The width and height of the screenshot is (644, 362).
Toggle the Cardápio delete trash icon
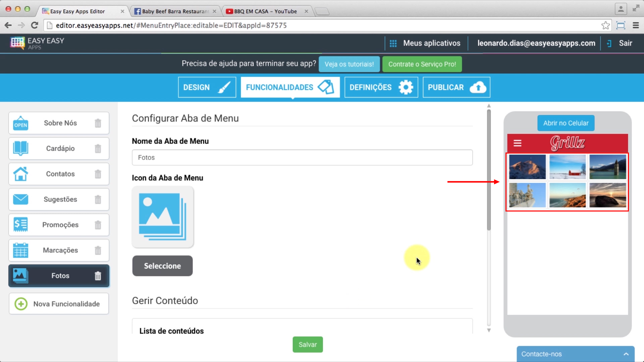pyautogui.click(x=98, y=148)
